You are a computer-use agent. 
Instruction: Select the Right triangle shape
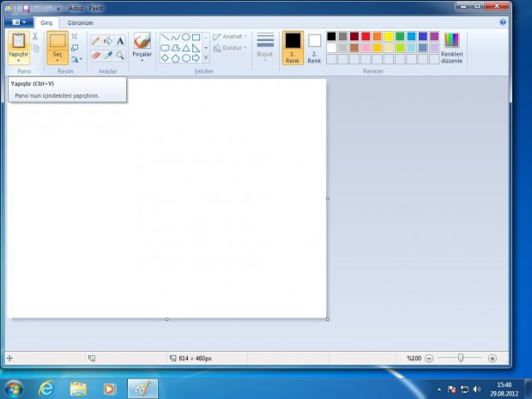pyautogui.click(x=196, y=48)
